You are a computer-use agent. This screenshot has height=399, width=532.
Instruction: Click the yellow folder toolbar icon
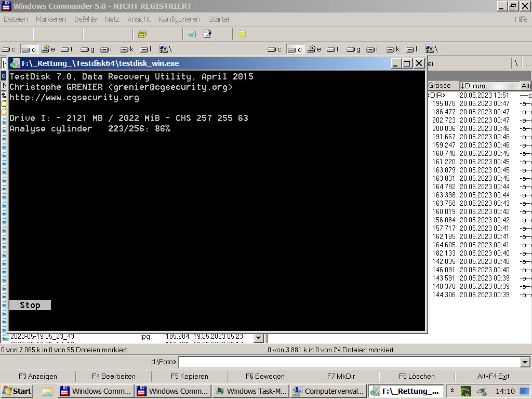(242, 34)
